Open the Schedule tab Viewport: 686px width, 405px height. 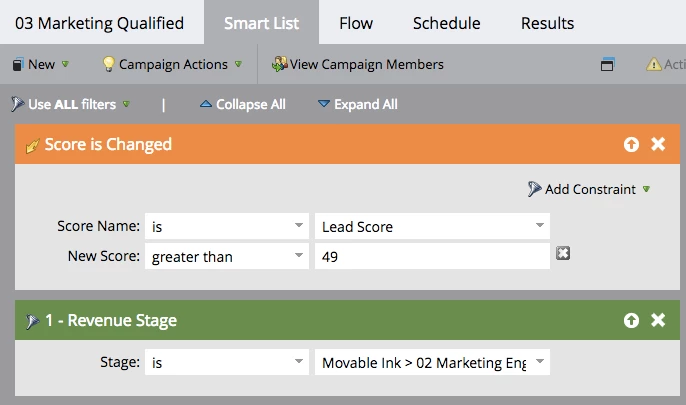pos(446,23)
